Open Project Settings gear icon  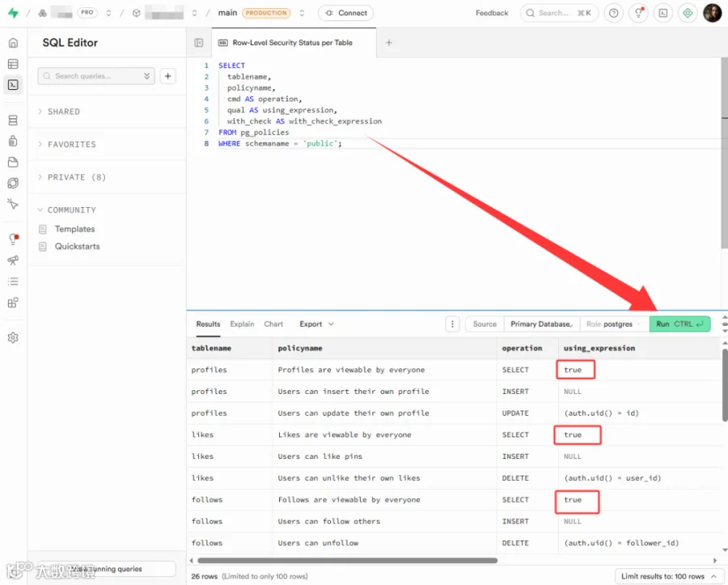click(14, 337)
